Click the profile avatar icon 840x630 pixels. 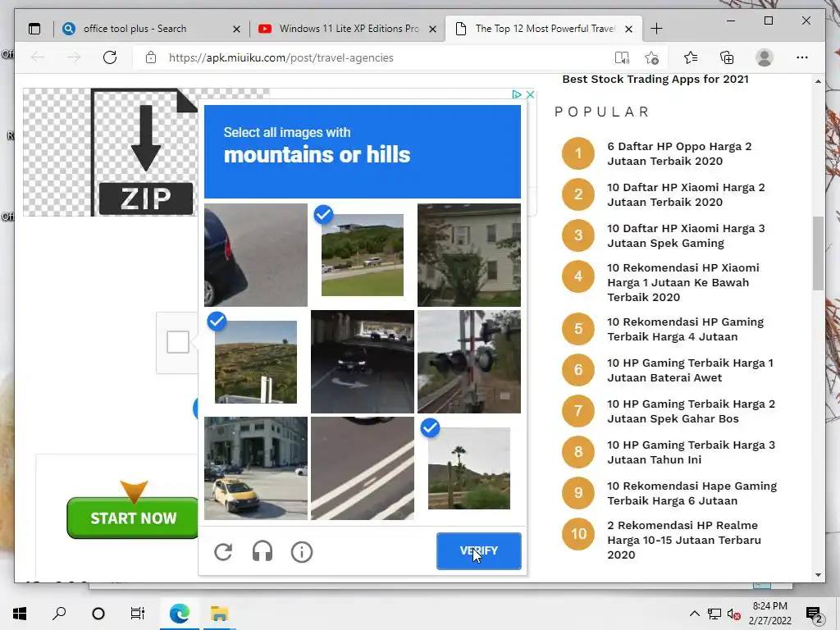(x=764, y=57)
